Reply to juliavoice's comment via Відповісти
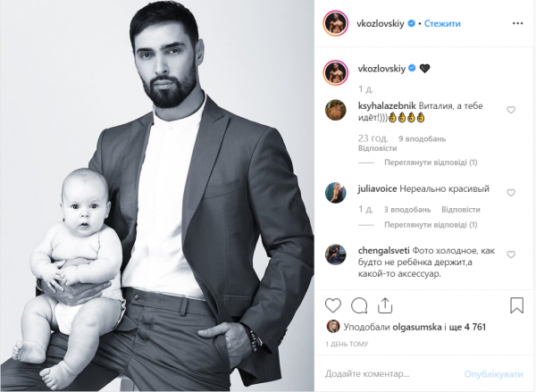The image size is (536, 392). [x=461, y=210]
